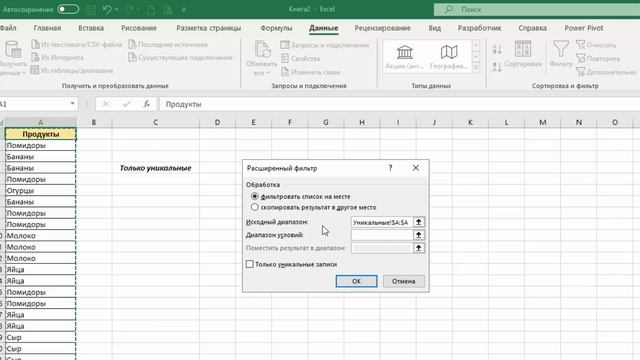
Task: Click the Огурцы cell
Action: (40, 191)
